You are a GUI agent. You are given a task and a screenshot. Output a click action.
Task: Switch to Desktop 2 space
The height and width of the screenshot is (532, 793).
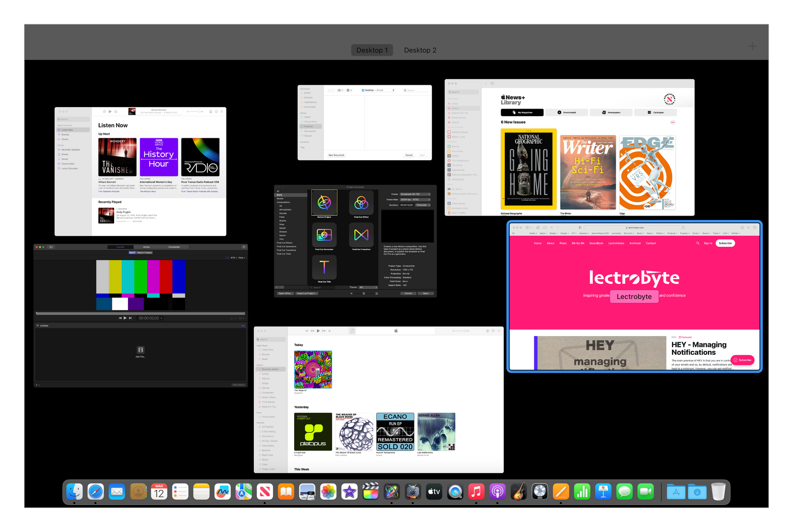pos(420,50)
